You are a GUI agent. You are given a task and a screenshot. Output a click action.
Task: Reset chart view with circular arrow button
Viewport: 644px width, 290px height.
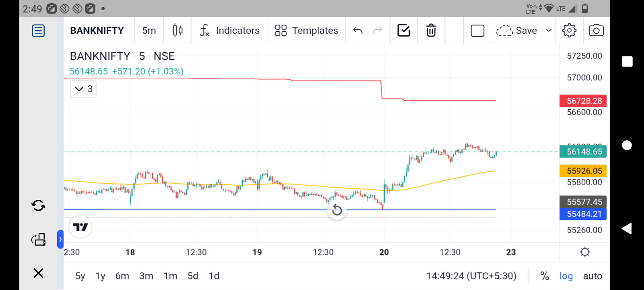[337, 210]
